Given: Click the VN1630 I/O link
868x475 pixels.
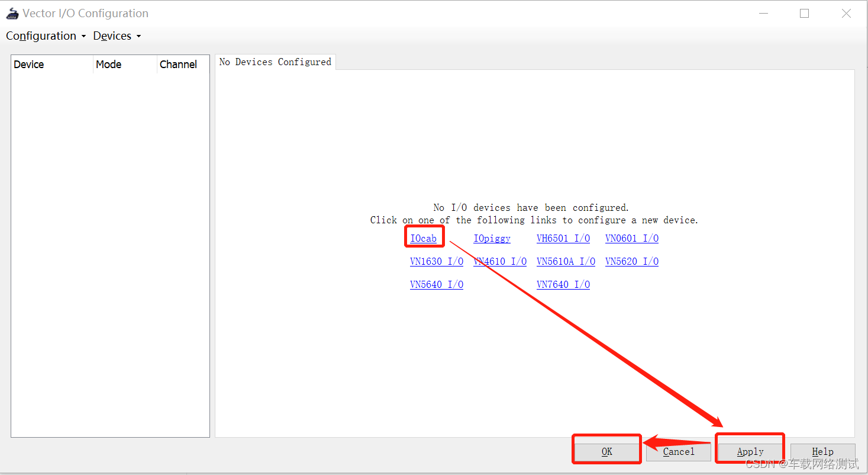Looking at the screenshot, I should (x=437, y=262).
